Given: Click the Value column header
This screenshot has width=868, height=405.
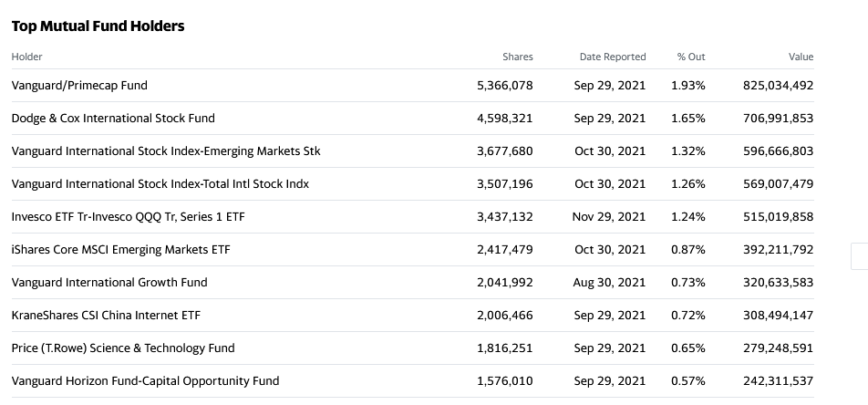Looking at the screenshot, I should [x=801, y=57].
